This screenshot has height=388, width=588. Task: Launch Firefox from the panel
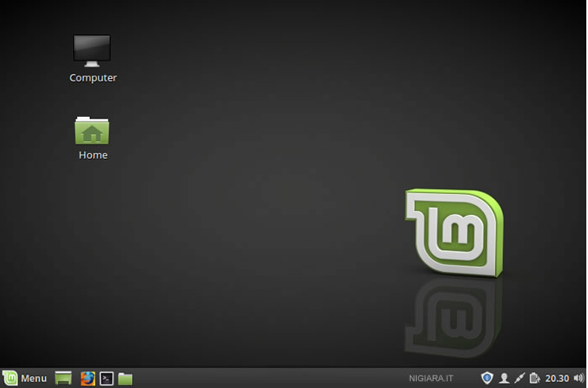click(87, 378)
